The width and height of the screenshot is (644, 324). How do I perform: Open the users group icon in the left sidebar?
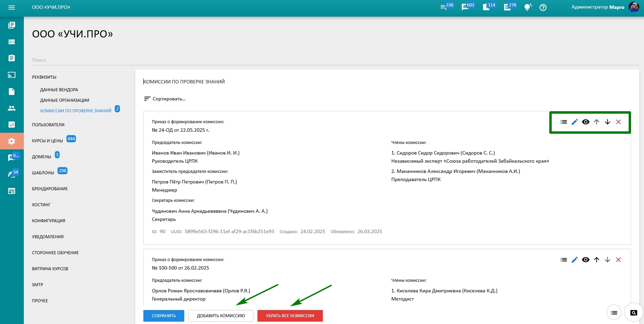(12, 108)
